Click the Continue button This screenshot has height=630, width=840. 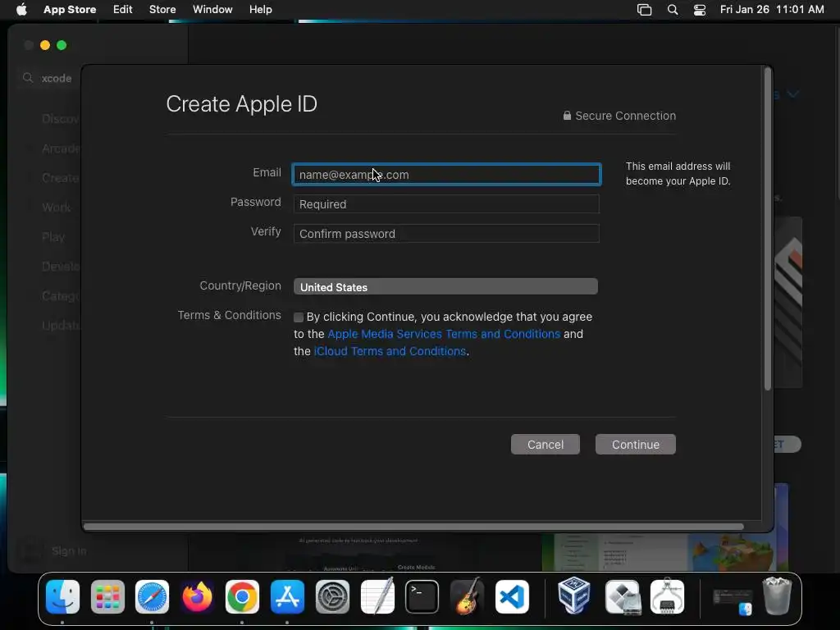coord(636,445)
